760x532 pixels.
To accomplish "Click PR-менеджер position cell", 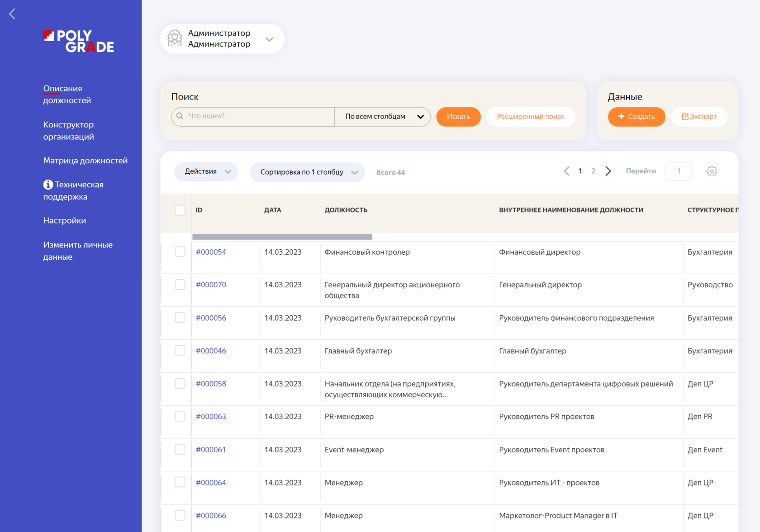I will [349, 416].
